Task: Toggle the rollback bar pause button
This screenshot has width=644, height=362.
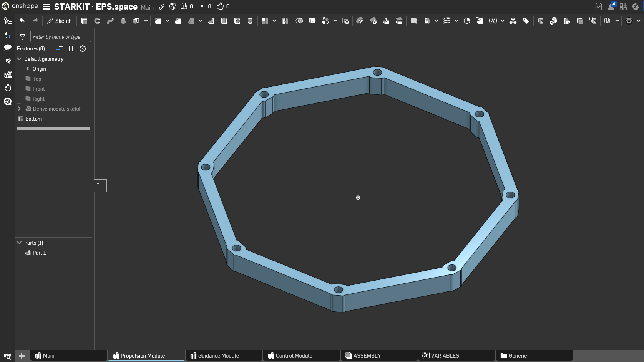Action: (x=71, y=48)
